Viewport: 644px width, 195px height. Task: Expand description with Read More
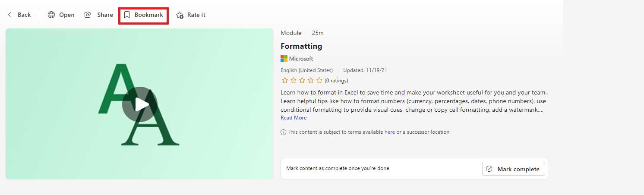(294, 118)
